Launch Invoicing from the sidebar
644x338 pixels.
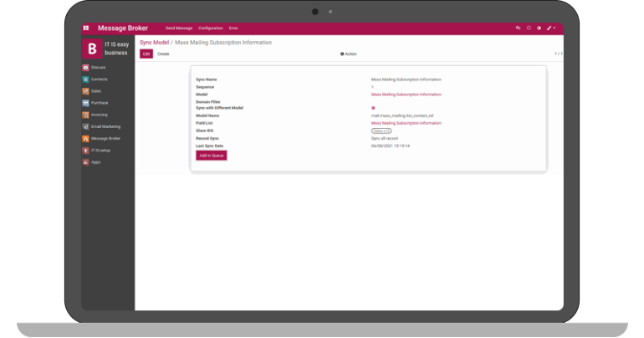click(x=100, y=115)
